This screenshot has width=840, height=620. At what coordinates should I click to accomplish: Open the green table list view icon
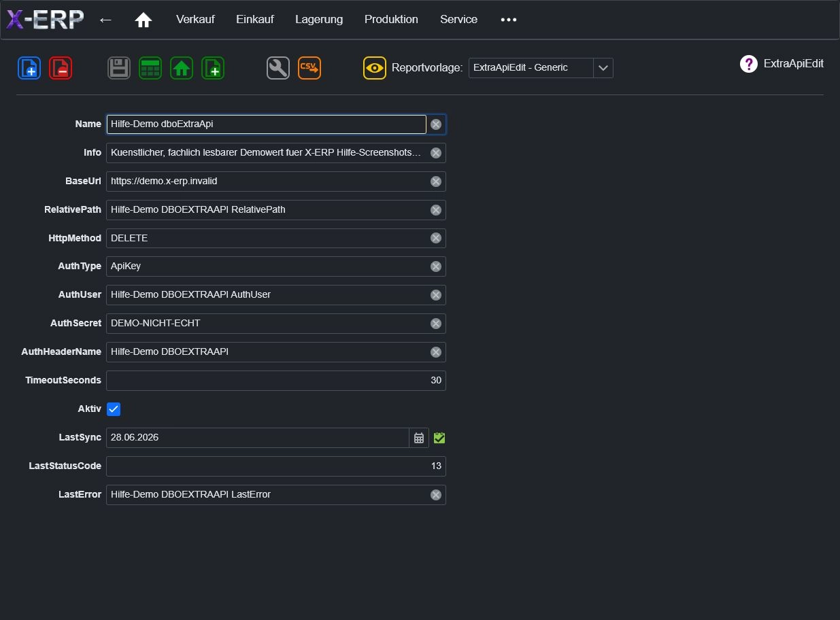(150, 68)
